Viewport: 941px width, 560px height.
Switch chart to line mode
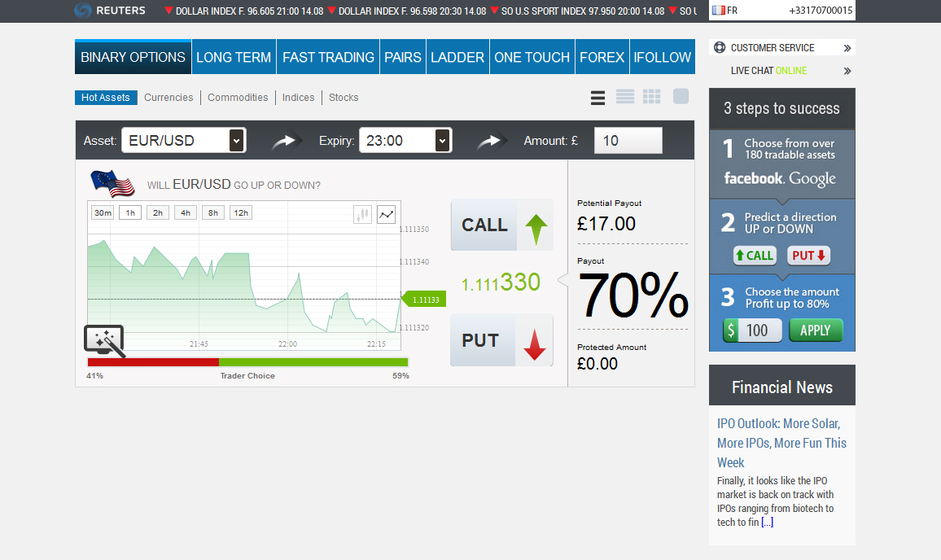(x=386, y=214)
